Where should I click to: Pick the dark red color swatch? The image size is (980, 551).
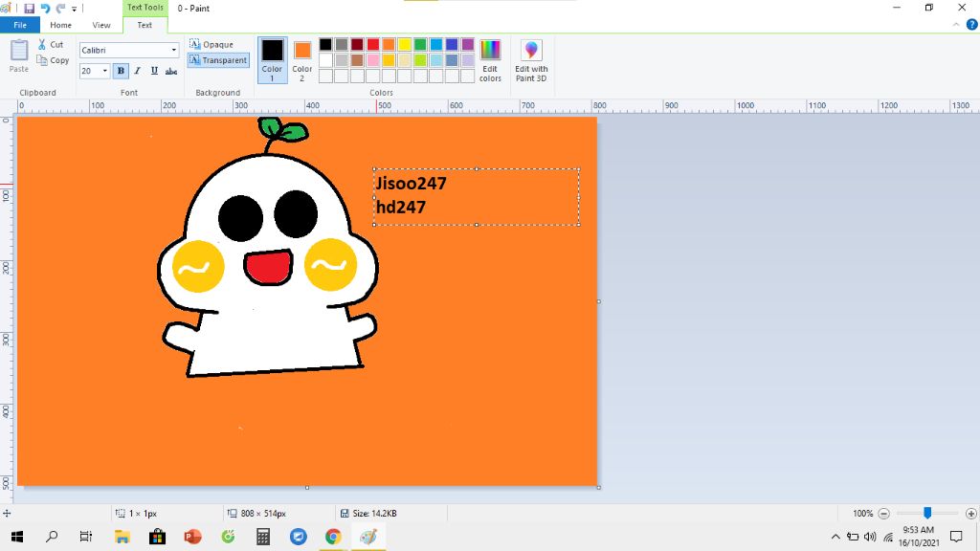[x=357, y=44]
